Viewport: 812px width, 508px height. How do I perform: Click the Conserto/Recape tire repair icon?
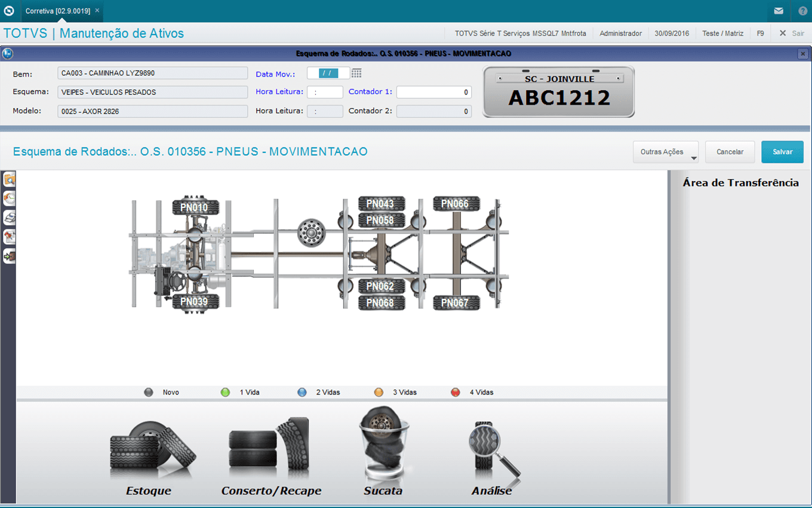click(x=269, y=448)
